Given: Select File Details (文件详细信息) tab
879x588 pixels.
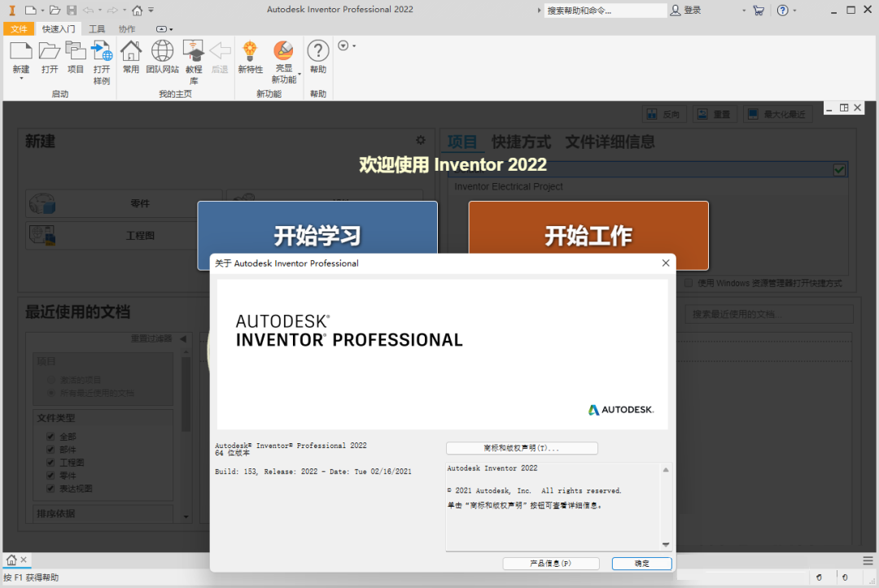Looking at the screenshot, I should (610, 142).
